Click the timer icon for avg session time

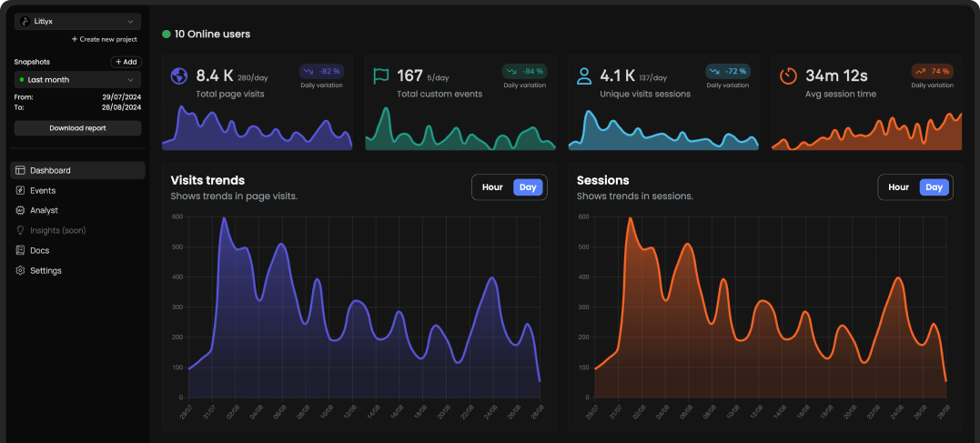click(x=788, y=76)
